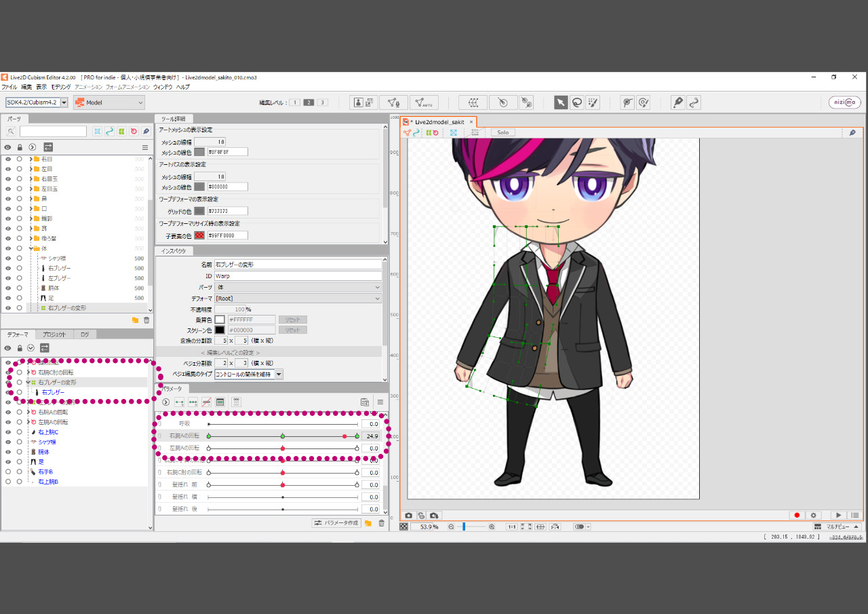Open the Parts panel hamburger menu

click(144, 147)
